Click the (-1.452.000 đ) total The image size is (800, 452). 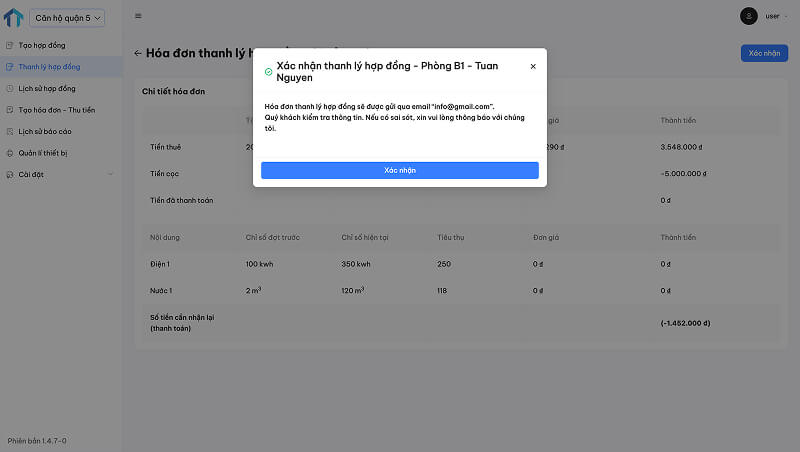coord(685,323)
